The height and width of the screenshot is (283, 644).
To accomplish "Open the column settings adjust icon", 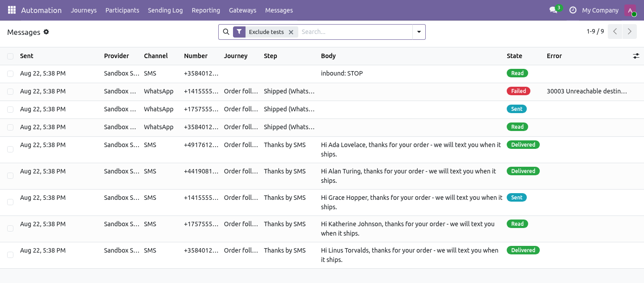I will (x=636, y=56).
